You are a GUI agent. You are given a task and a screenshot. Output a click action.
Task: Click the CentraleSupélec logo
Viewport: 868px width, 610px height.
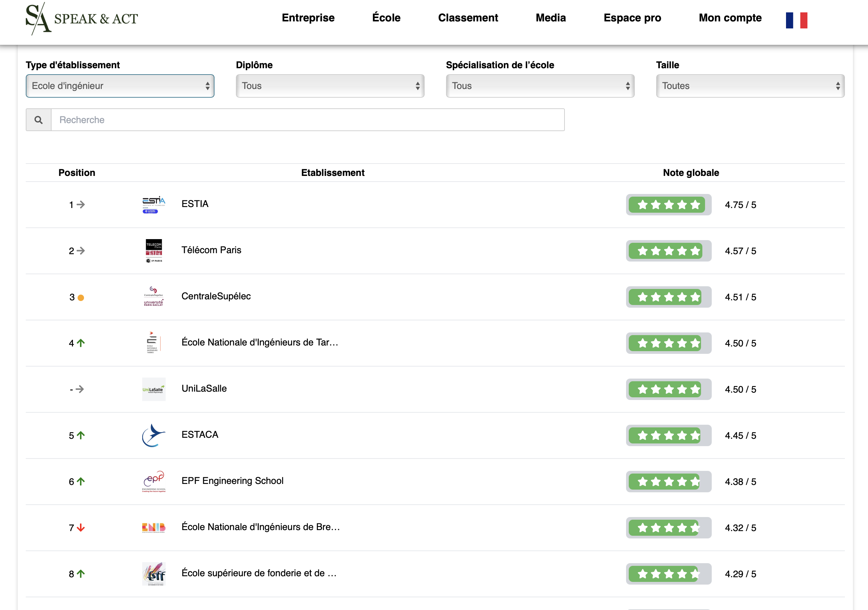pos(154,297)
